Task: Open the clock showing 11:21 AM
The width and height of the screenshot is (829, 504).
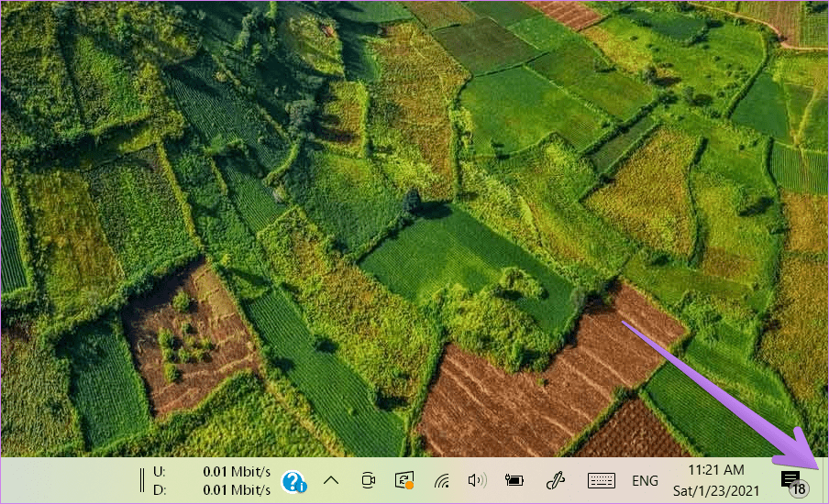Action: [x=716, y=480]
